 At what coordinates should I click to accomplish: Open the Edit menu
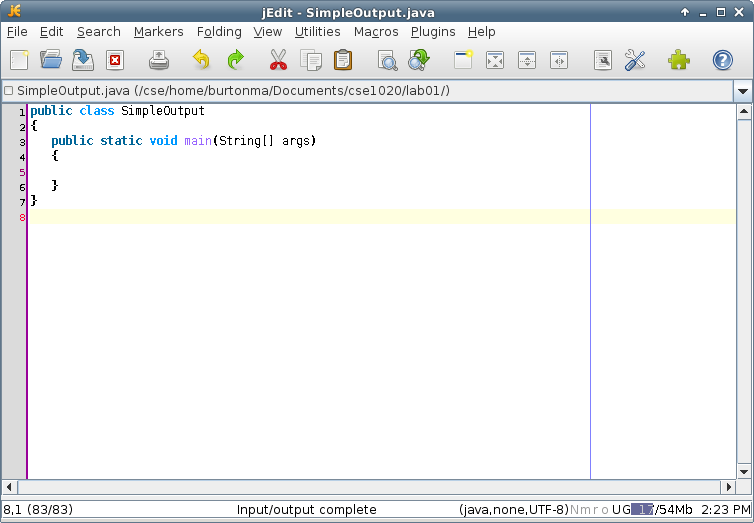pos(51,32)
